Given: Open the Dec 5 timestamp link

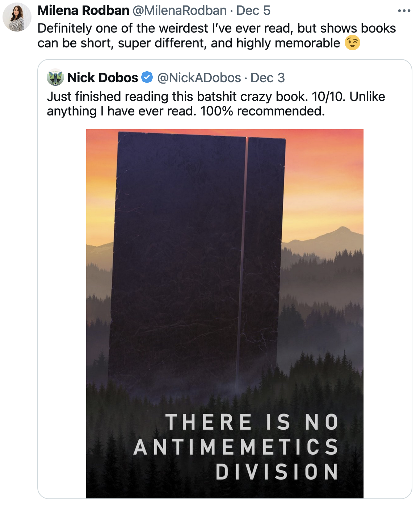Looking at the screenshot, I should (x=253, y=10).
